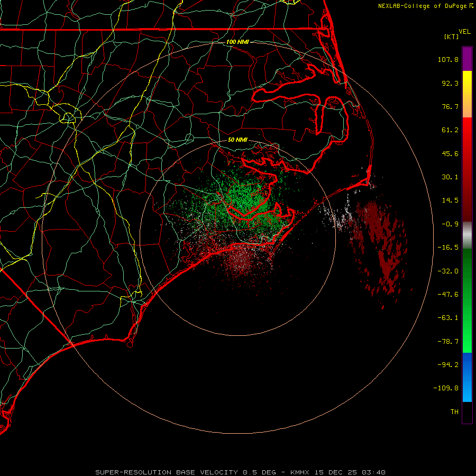Select the -94.2 scale value
Viewport: 476px width, 476px height.
[x=448, y=365]
